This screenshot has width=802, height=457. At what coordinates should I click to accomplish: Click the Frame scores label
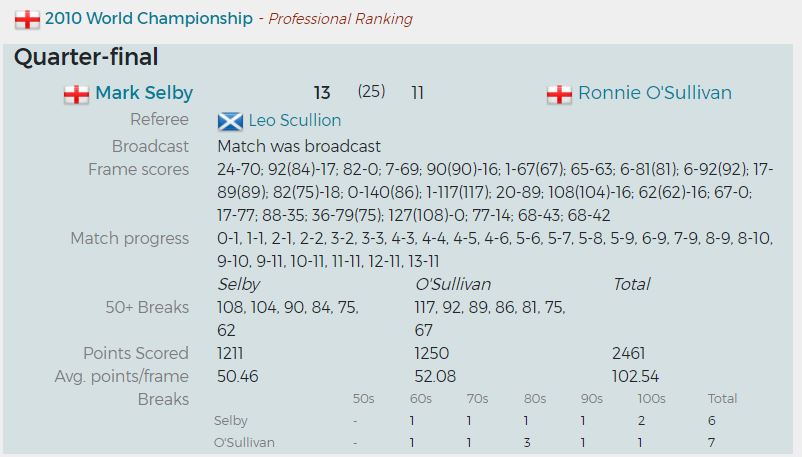[x=138, y=169]
